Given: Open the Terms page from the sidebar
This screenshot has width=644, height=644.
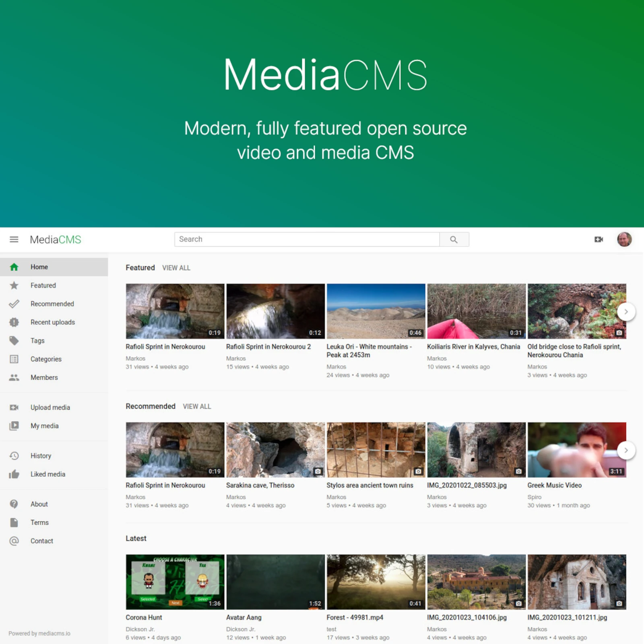Looking at the screenshot, I should click(39, 522).
